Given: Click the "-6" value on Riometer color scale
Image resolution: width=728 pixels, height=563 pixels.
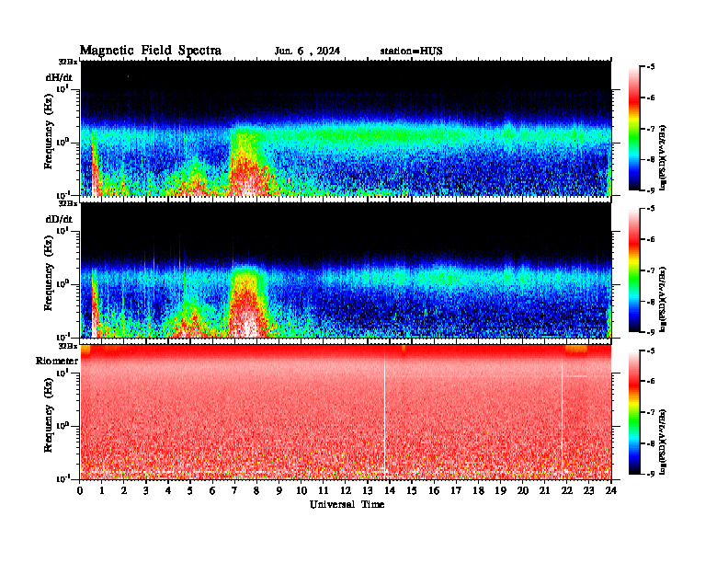Looking at the screenshot, I should [x=651, y=381].
